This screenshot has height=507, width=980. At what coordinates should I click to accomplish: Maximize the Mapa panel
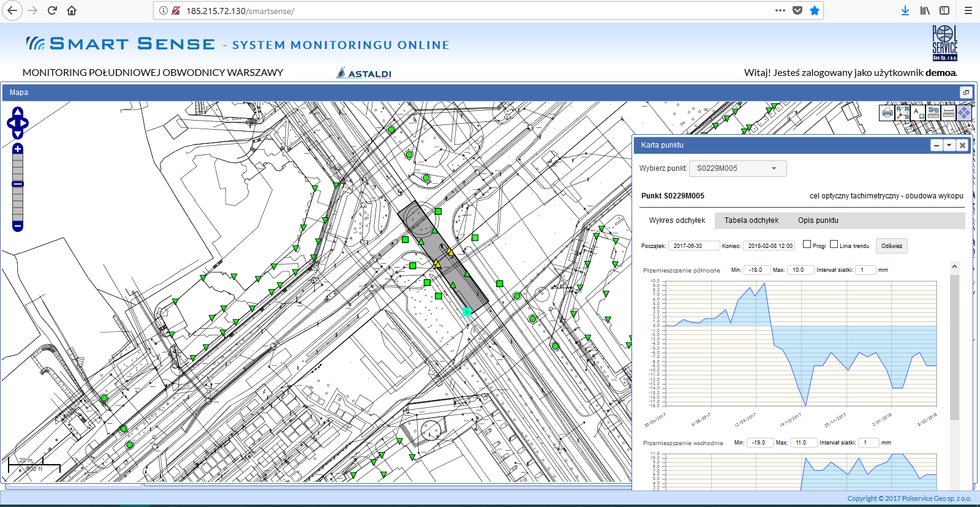(x=966, y=92)
